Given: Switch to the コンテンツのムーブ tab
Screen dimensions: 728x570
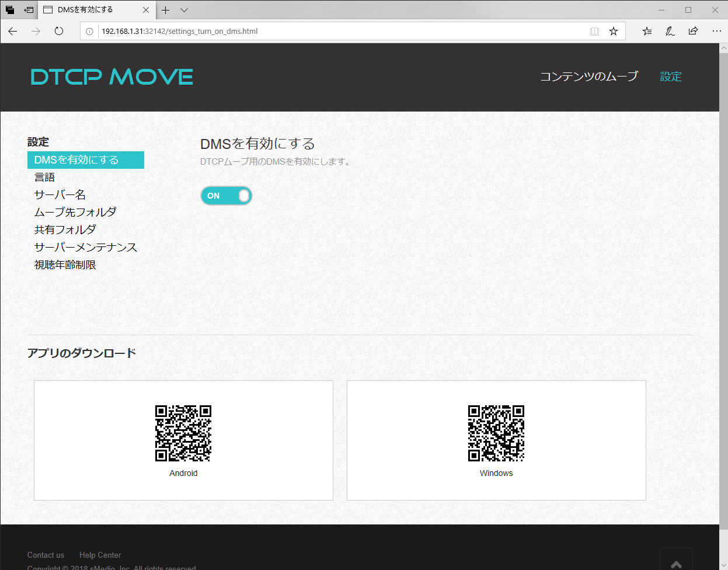Looking at the screenshot, I should point(588,76).
